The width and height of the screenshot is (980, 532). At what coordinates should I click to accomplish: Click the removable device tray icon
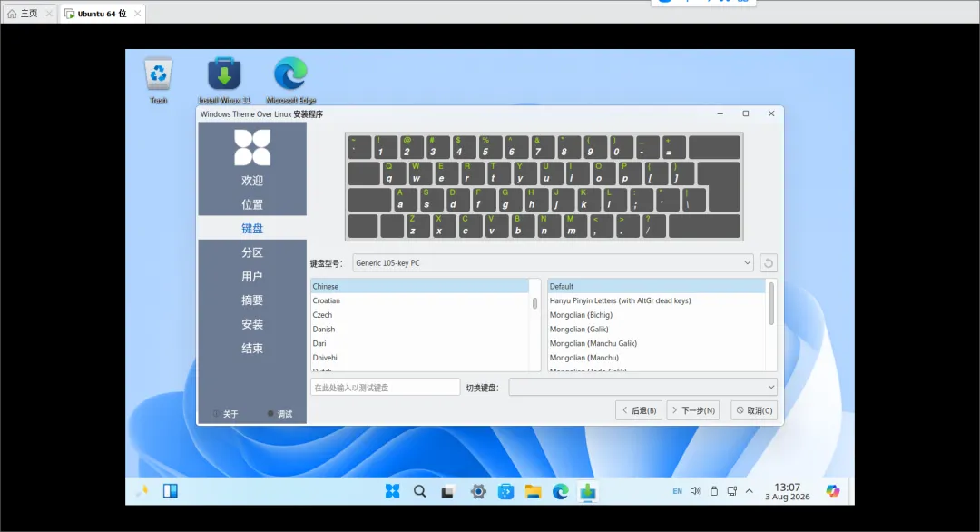714,491
